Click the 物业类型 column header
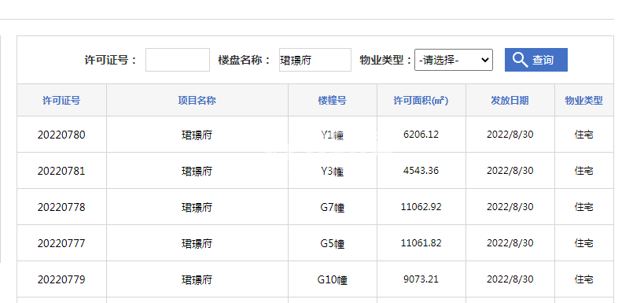644x303 pixels. point(583,100)
